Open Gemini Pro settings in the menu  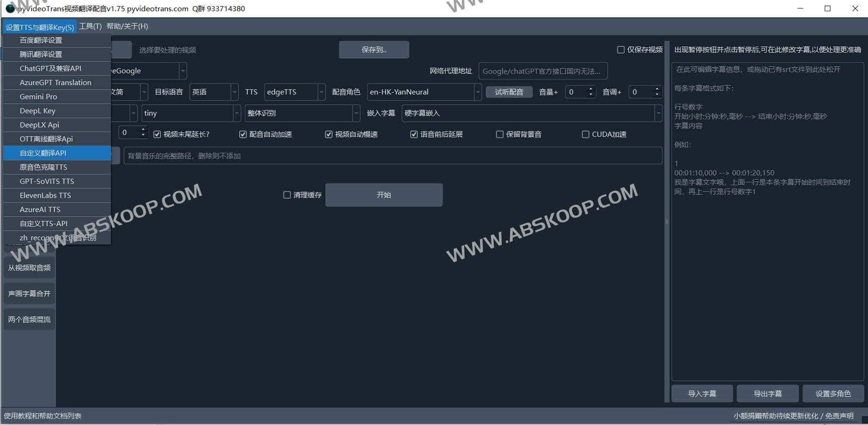[x=39, y=96]
